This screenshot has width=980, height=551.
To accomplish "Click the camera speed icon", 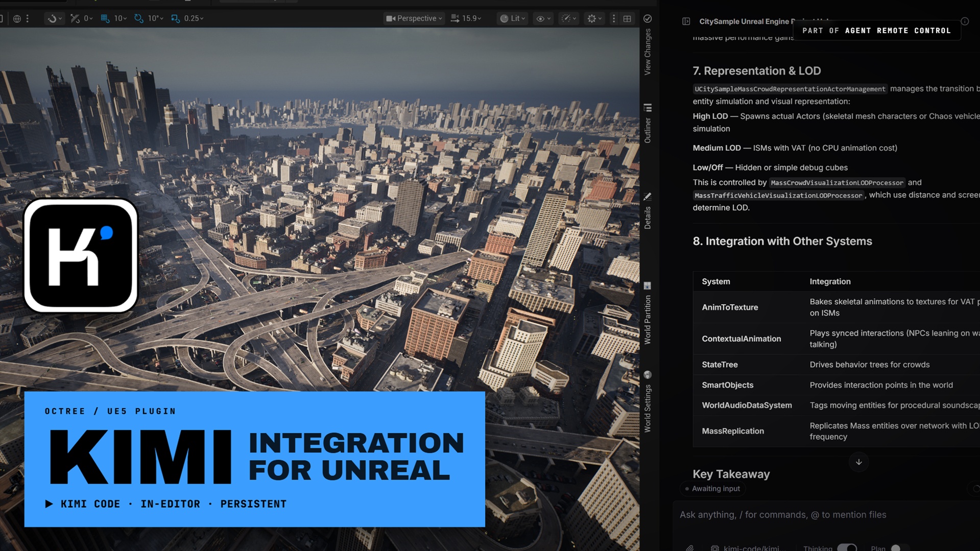I will [455, 18].
